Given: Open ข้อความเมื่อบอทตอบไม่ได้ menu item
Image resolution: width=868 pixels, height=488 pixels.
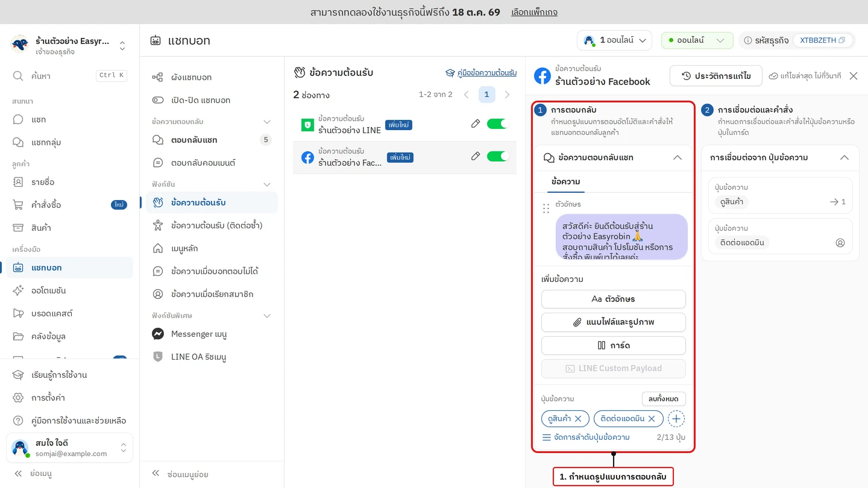Looking at the screenshot, I should coord(212,271).
